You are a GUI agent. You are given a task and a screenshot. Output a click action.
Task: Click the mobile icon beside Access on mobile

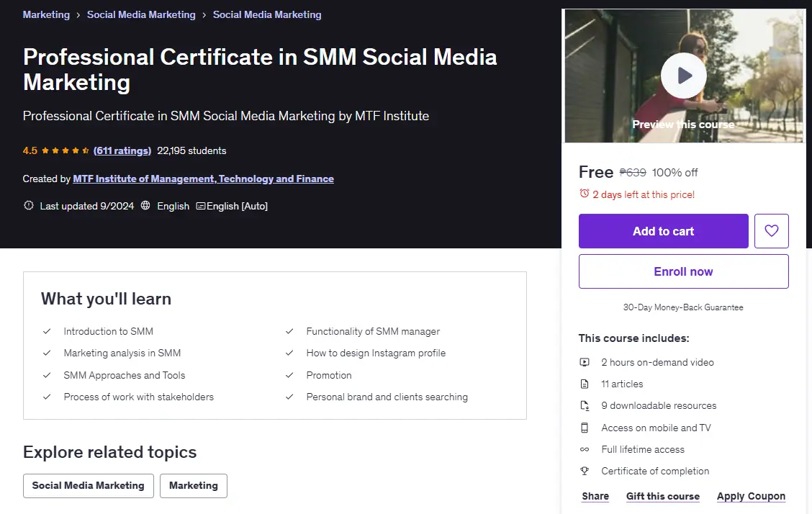584,428
